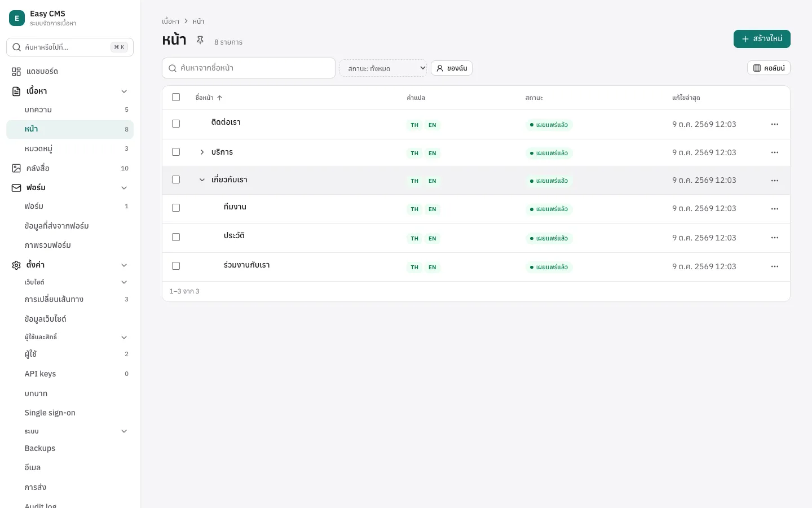This screenshot has height=508, width=812.
Task: Check the ประวัติ row checkbox
Action: point(176,237)
